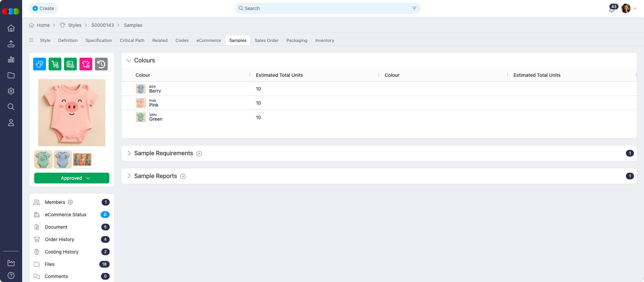
Task: Click the Create button
Action: click(x=43, y=8)
